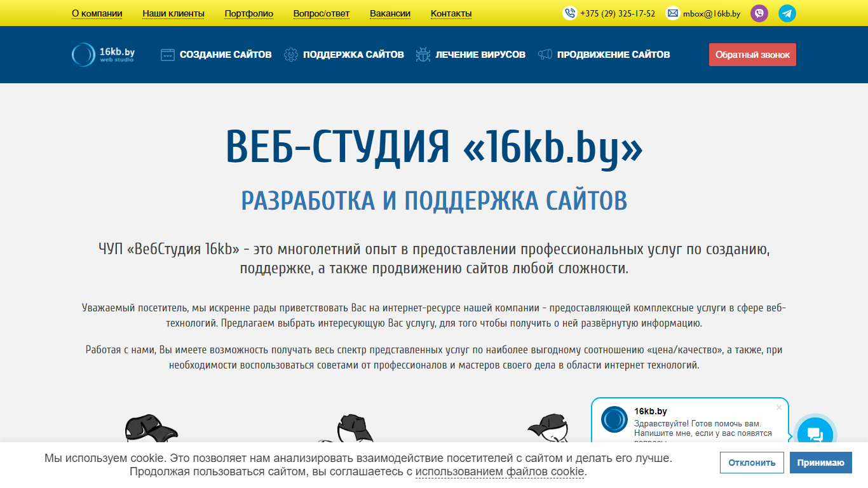868x488 pixels.
Task: Click subheading РАЗРАБОТКА И ПОДДЕРЖКА САЙТОВ
Action: (434, 201)
